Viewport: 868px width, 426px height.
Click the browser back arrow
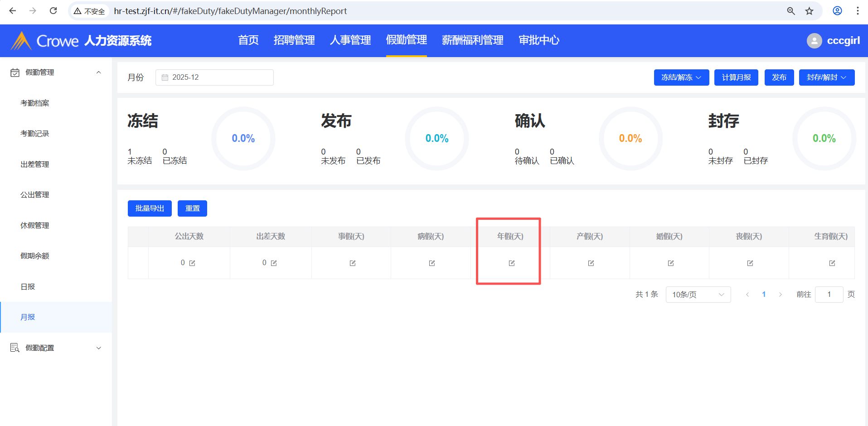(13, 11)
